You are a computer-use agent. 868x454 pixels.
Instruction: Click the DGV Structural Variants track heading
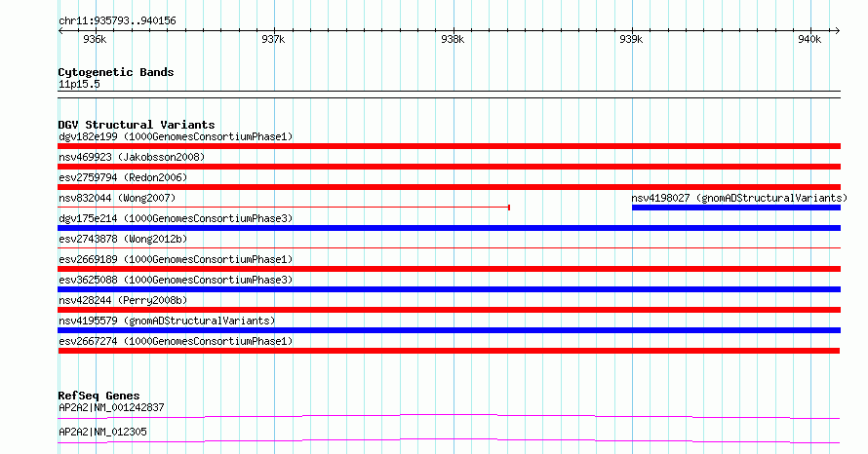point(137,125)
